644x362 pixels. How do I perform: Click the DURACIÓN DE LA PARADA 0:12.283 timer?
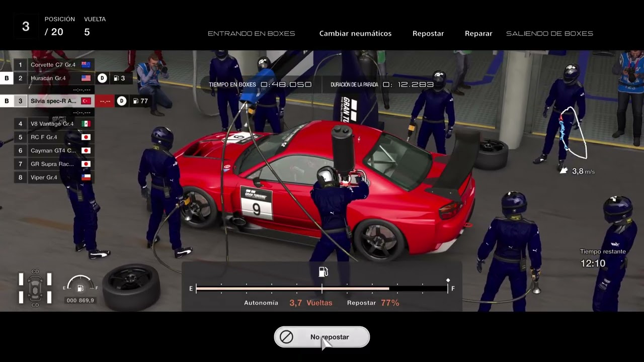click(x=382, y=84)
